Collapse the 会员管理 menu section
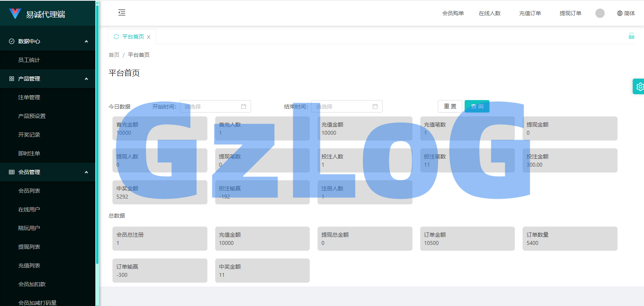 pyautogui.click(x=86, y=172)
